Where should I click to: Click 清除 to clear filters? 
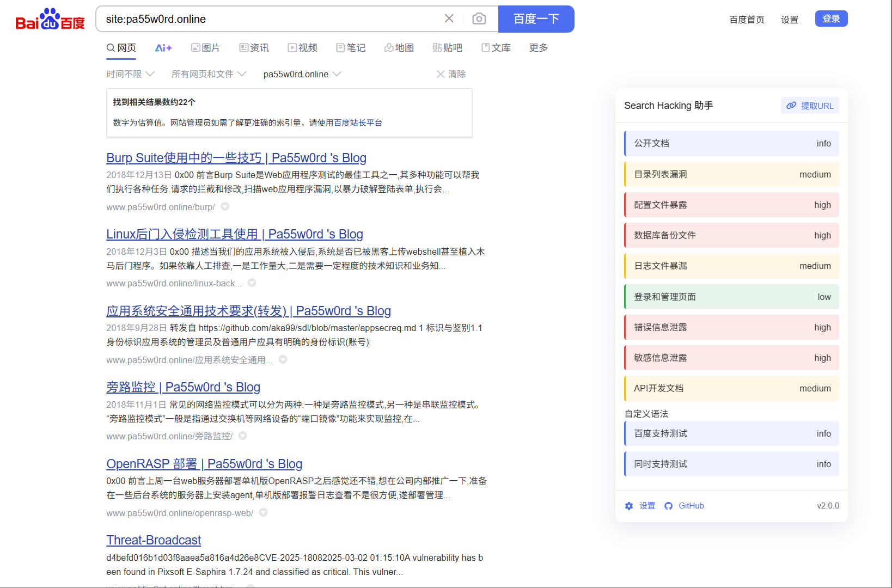tap(451, 74)
